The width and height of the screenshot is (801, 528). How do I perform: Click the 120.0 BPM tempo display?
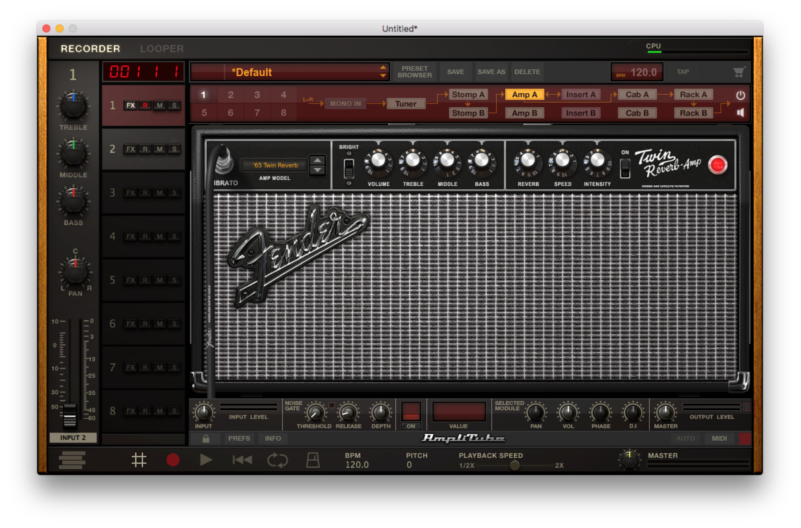637,73
